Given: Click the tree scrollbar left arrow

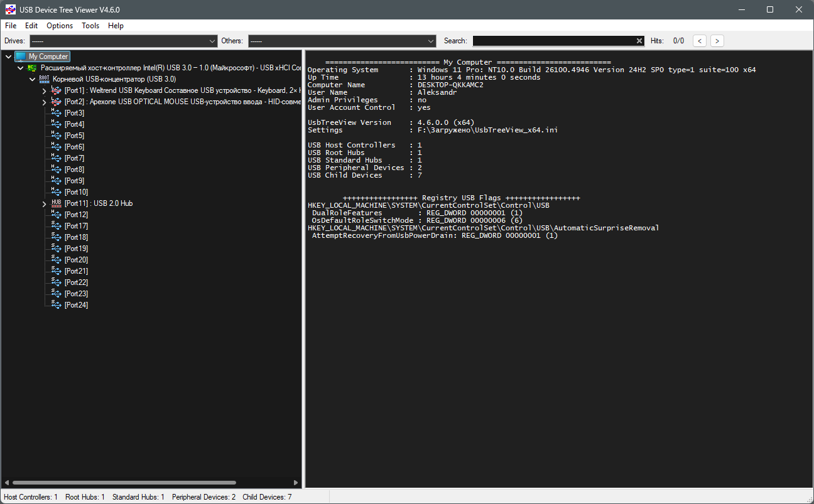Looking at the screenshot, I should [6, 483].
